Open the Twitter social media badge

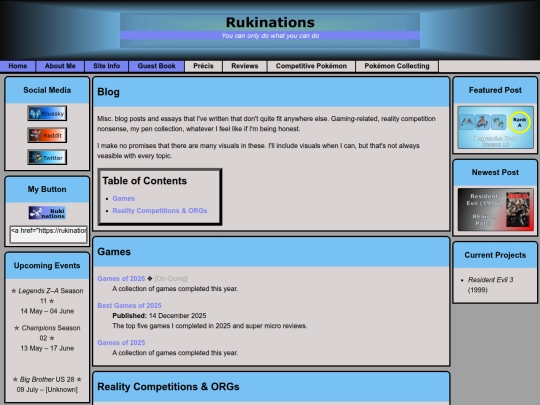47,157
